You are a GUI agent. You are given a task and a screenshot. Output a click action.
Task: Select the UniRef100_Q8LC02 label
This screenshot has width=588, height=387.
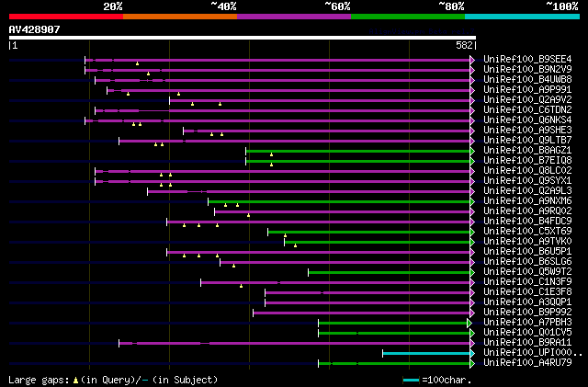point(527,171)
